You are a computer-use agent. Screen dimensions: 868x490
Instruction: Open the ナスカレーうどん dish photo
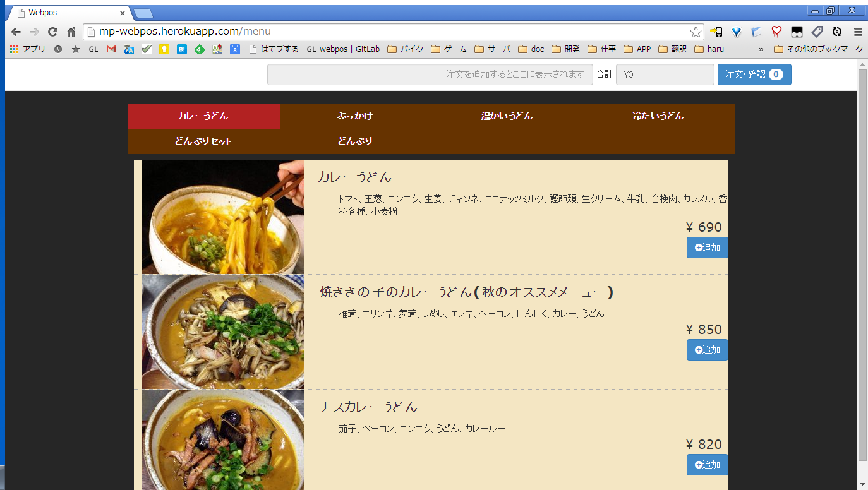tap(223, 440)
